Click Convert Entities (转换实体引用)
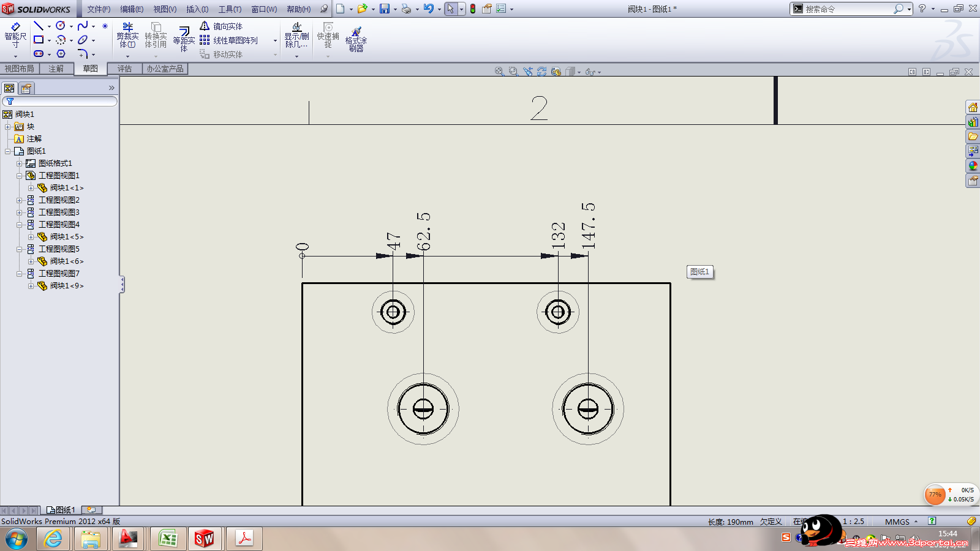Viewport: 980px width, 551px height. coord(156,36)
